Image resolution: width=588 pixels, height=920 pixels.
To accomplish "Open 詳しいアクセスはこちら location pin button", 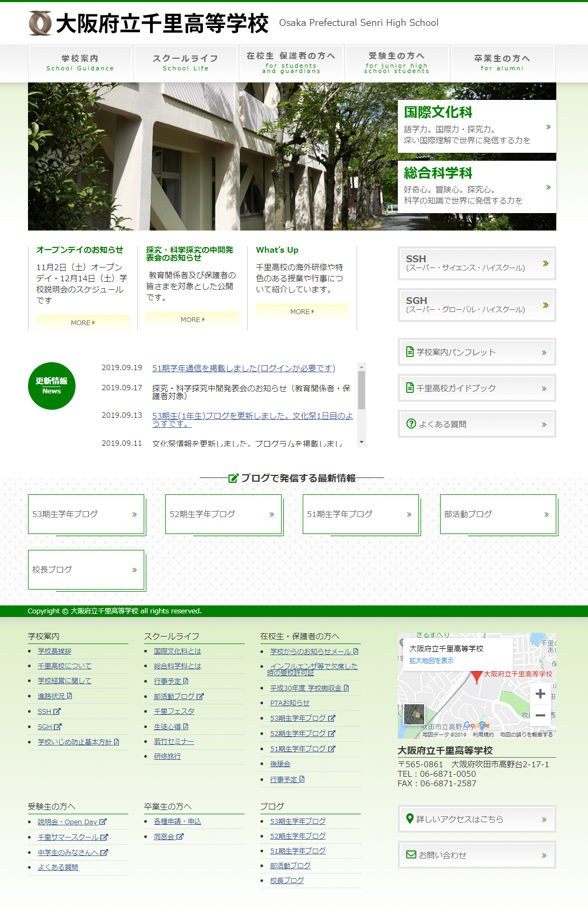I will [x=477, y=819].
